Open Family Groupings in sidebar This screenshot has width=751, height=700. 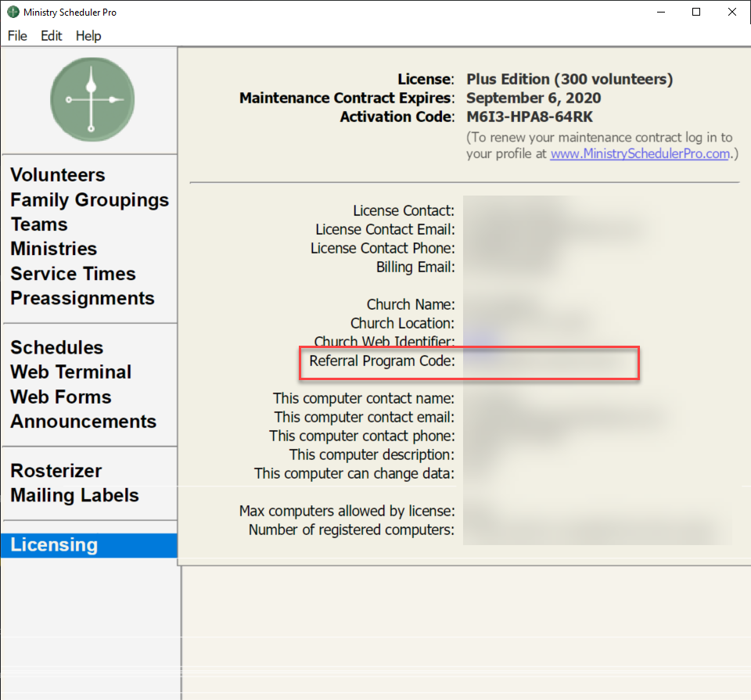pos(89,200)
